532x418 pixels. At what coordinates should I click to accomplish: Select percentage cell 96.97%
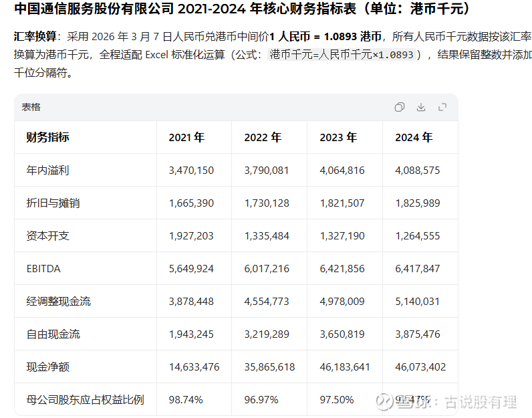click(261, 400)
